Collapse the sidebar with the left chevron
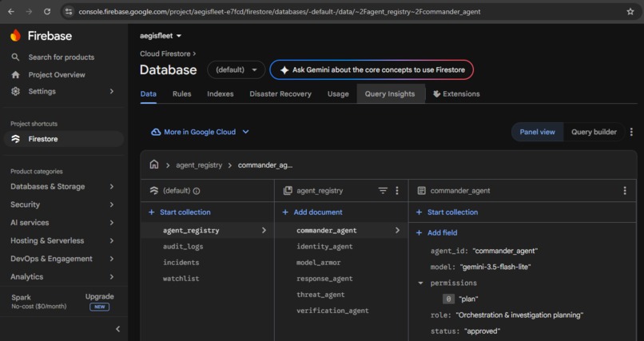This screenshot has height=341, width=644. 118,329
